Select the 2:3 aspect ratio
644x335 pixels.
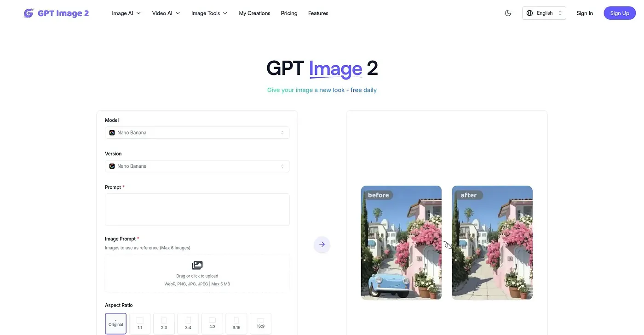click(x=164, y=324)
